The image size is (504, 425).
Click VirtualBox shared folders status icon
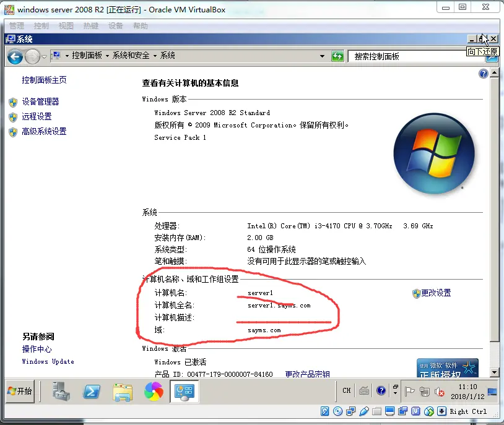[376, 411]
